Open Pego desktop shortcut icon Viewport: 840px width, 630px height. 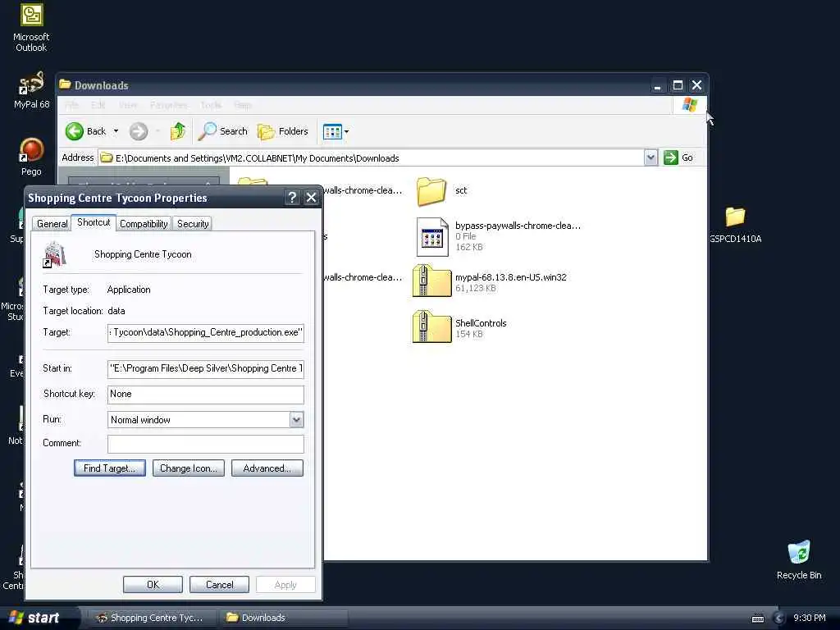[31, 156]
